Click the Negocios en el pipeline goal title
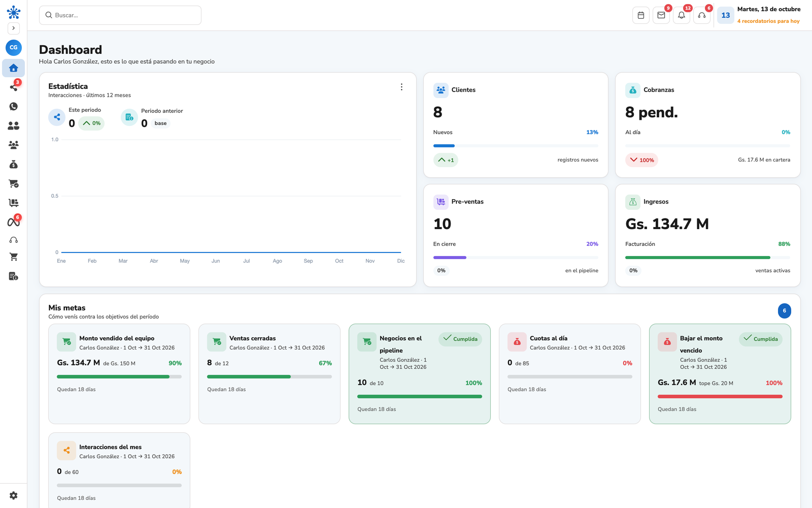This screenshot has width=812, height=508. 401,344
